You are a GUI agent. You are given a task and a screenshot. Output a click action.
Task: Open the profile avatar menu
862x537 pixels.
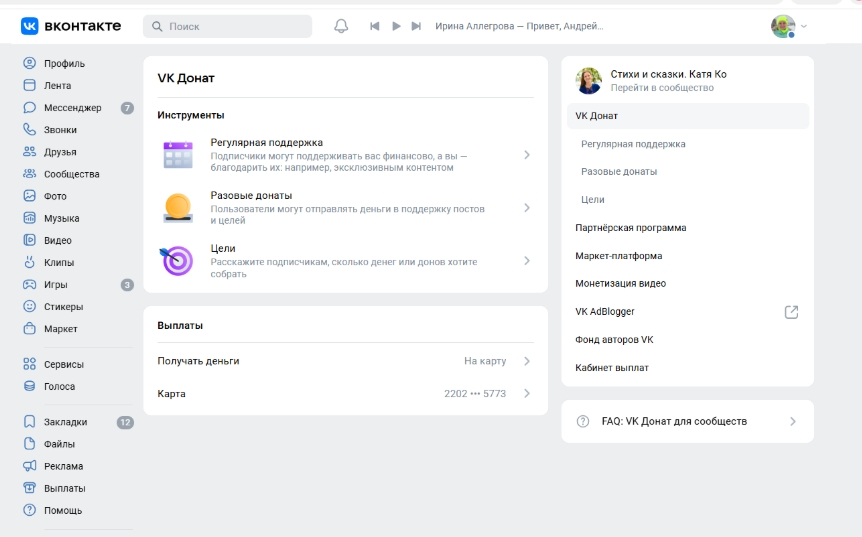783,26
